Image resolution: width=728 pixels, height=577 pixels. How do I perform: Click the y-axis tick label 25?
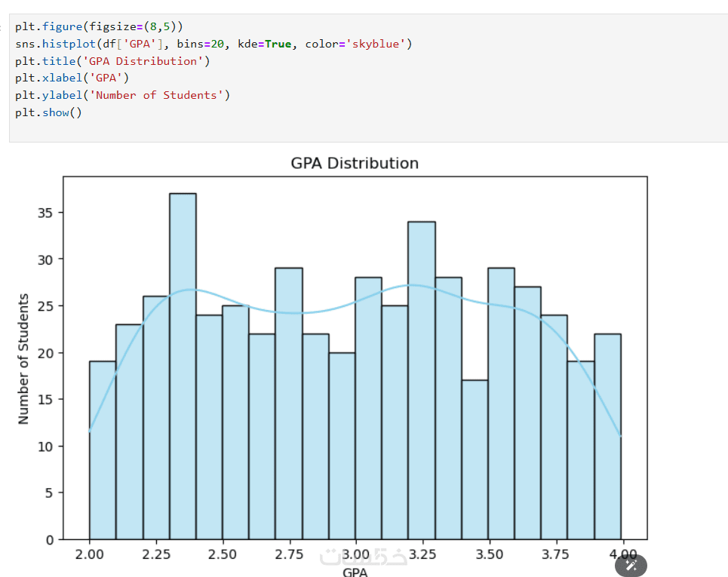[x=45, y=306]
